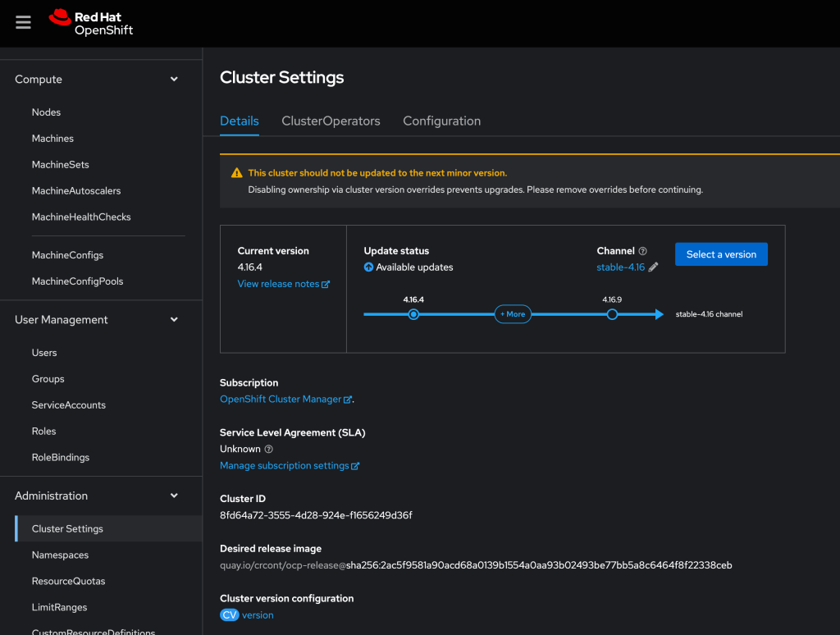Click the Available updates arrow icon
840x635 pixels.
pyautogui.click(x=368, y=267)
